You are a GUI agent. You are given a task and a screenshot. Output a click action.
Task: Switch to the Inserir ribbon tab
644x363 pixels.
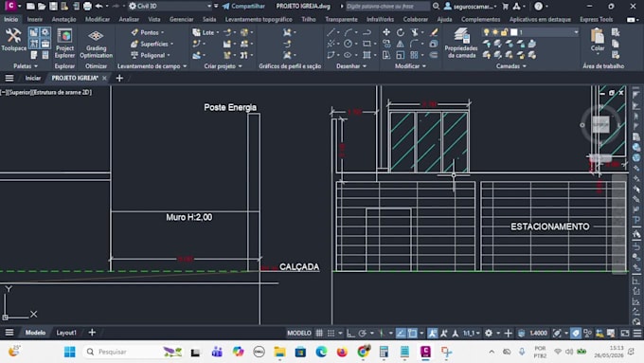point(34,19)
